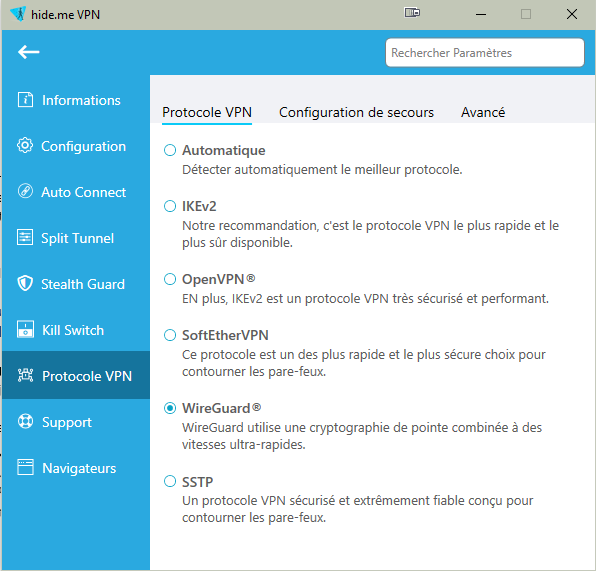Select the WireGuard radio button

170,408
